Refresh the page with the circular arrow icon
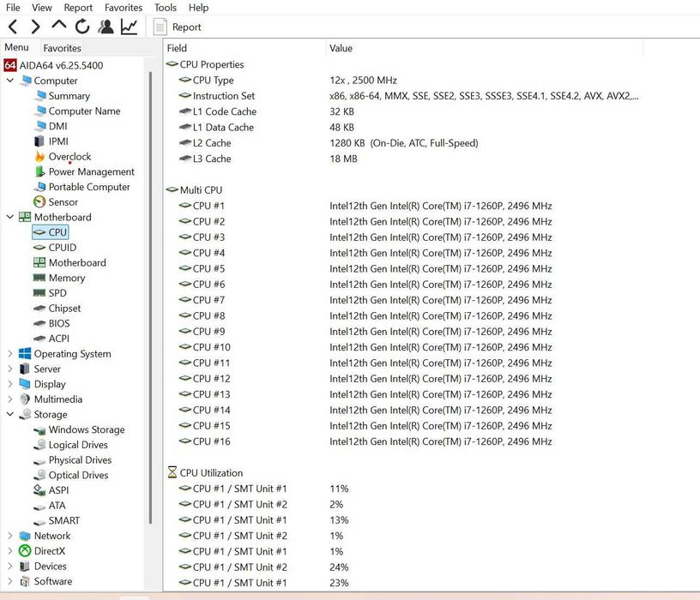 (82, 27)
